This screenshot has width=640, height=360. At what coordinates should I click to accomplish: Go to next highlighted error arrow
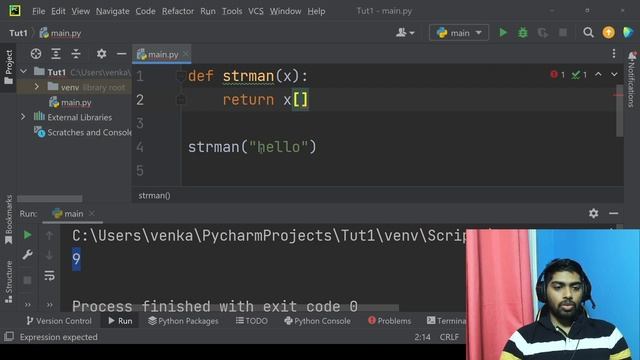(614, 74)
